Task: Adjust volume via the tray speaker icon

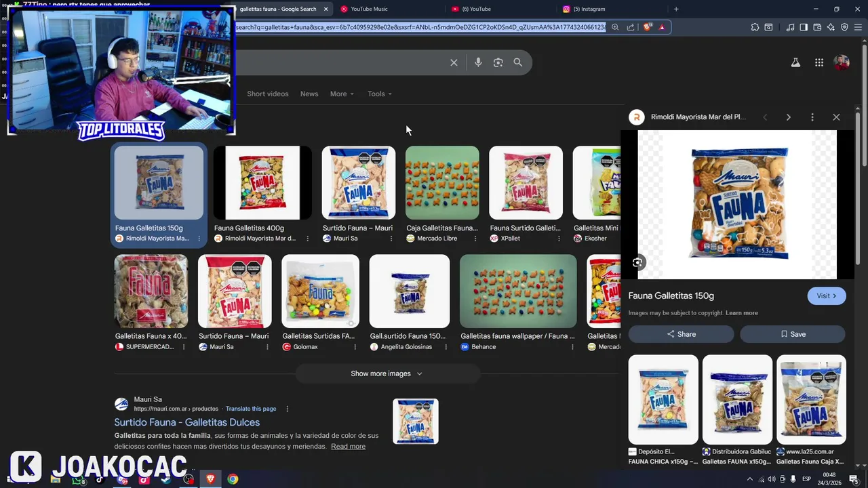Action: (x=772, y=479)
